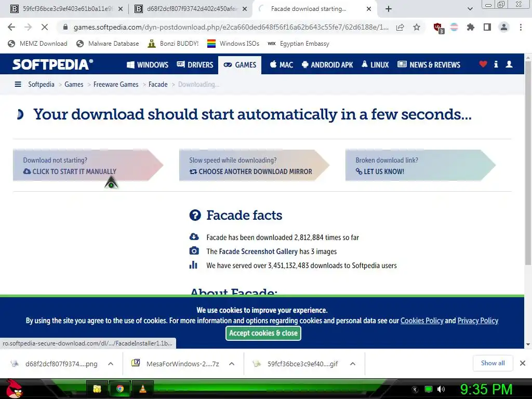The height and width of the screenshot is (399, 532).
Task: Stop loading the page with X button
Action: tap(45, 27)
